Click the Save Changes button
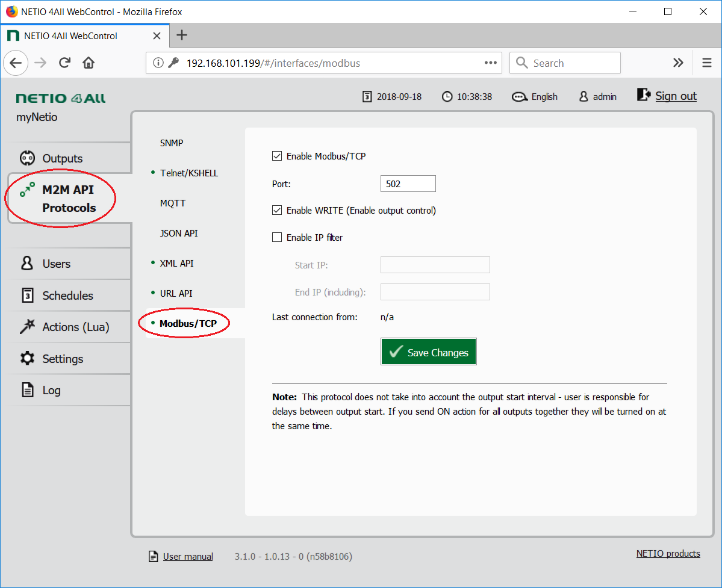The height and width of the screenshot is (588, 722). point(429,352)
